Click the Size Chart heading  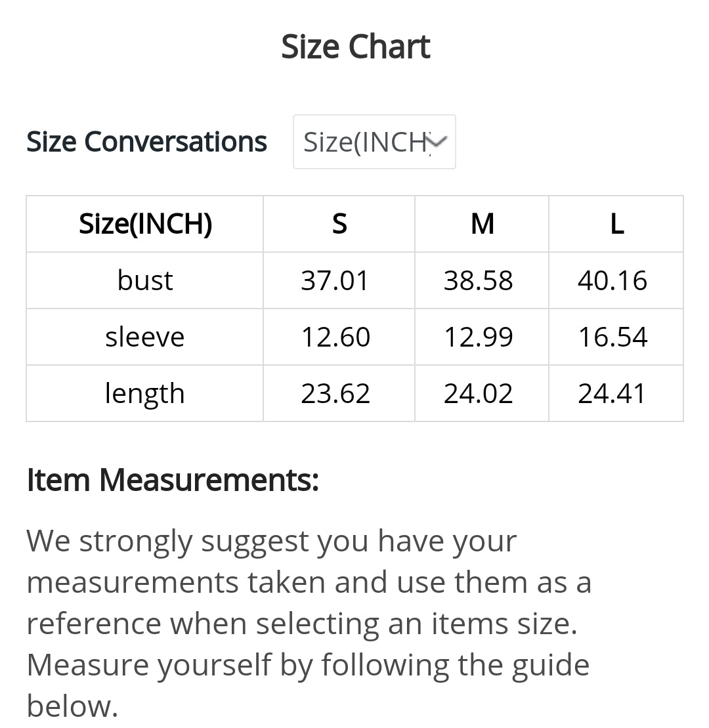click(355, 47)
